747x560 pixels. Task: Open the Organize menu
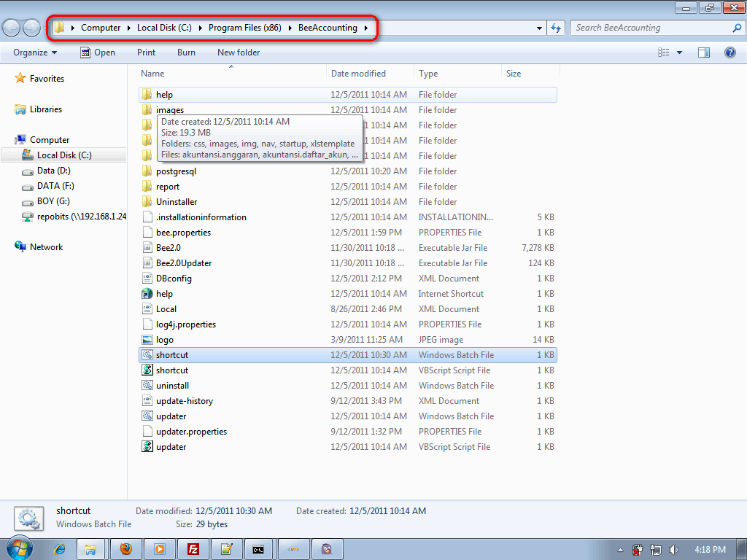tap(35, 52)
